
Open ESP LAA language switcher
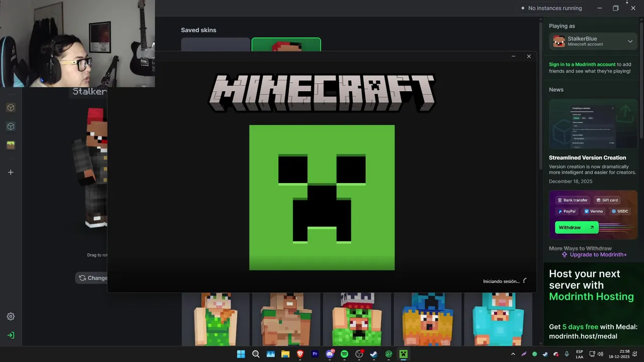[580, 354]
